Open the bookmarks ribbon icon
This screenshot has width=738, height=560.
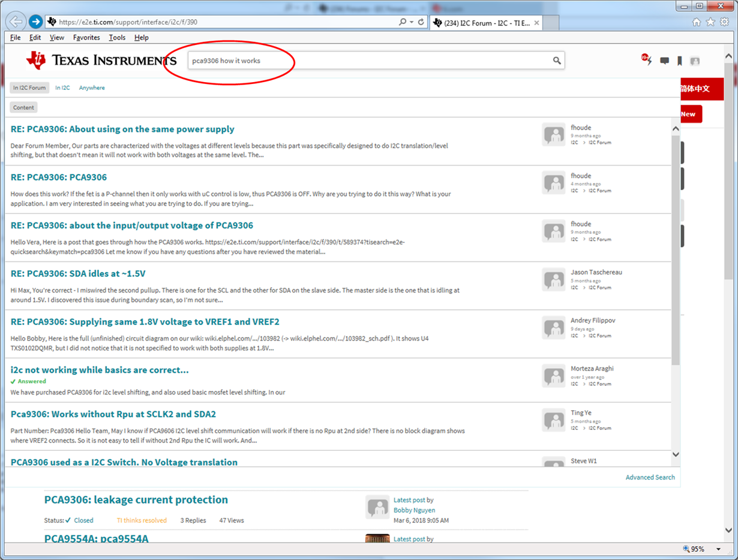point(680,61)
